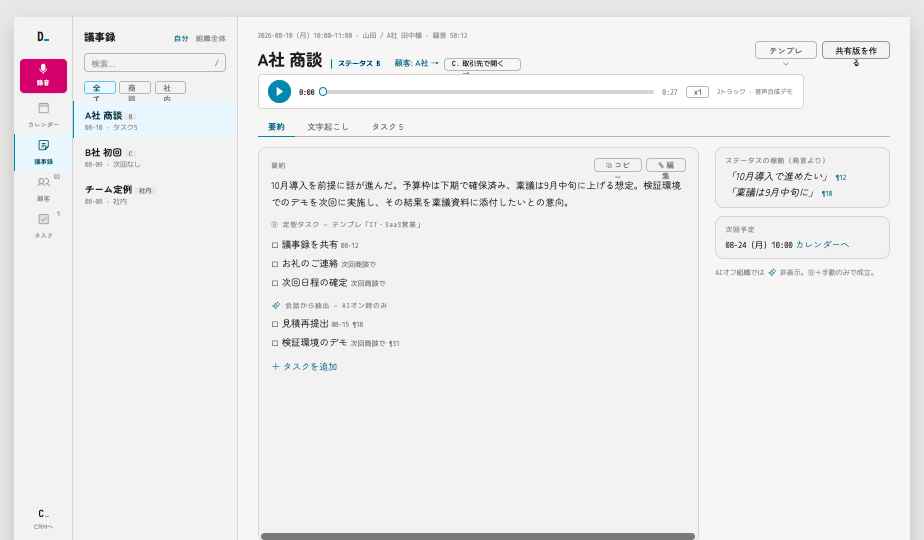The height and width of the screenshot is (540, 924).
Task: Select the 全て filter chip
Action: [x=100, y=88]
